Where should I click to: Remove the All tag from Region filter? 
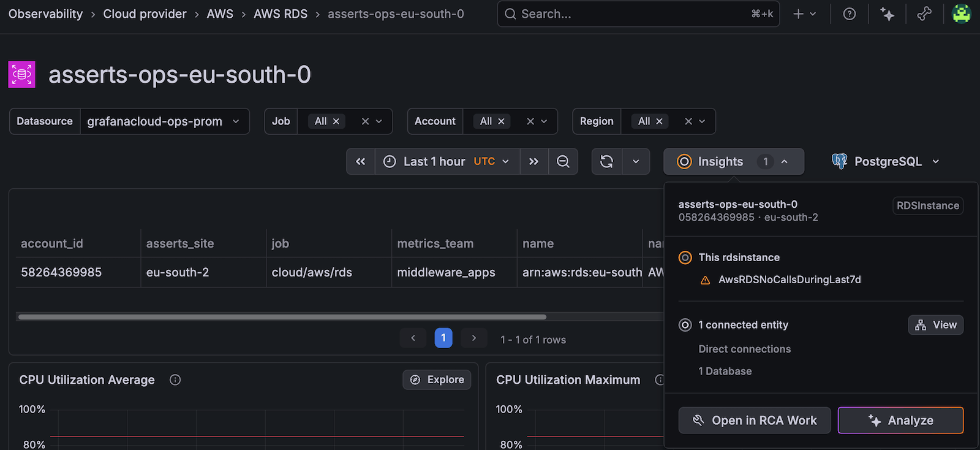coord(659,121)
